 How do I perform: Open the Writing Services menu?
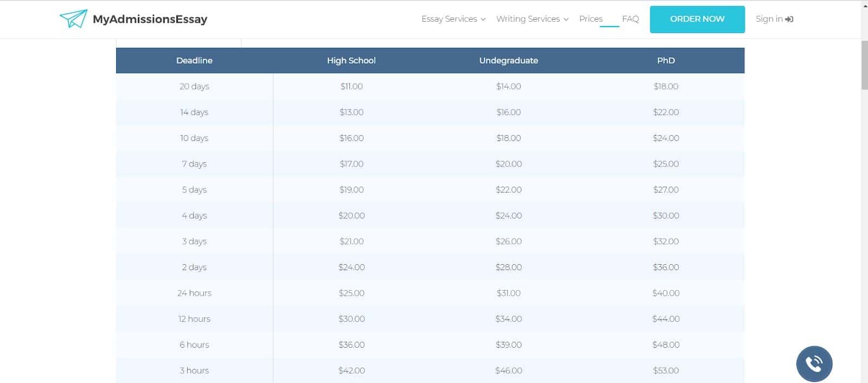click(528, 18)
